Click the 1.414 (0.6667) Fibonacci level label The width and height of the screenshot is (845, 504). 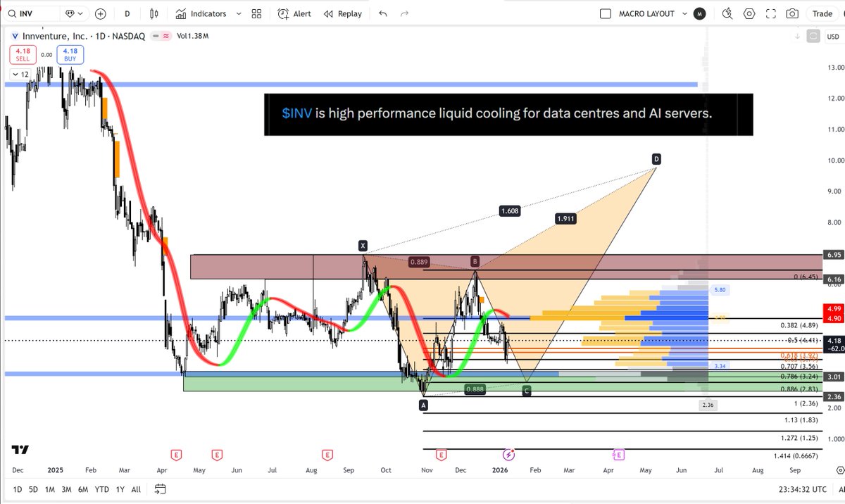796,456
